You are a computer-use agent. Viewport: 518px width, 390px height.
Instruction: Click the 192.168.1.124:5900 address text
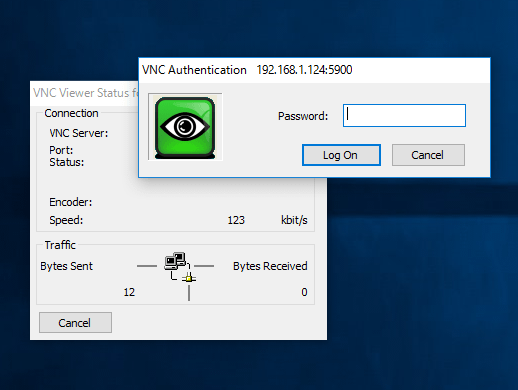tap(304, 70)
